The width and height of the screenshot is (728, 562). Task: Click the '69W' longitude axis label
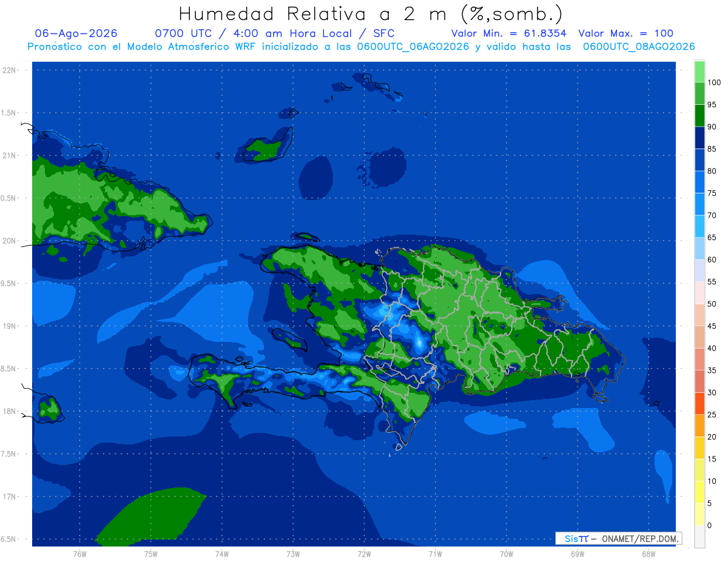pyautogui.click(x=578, y=554)
